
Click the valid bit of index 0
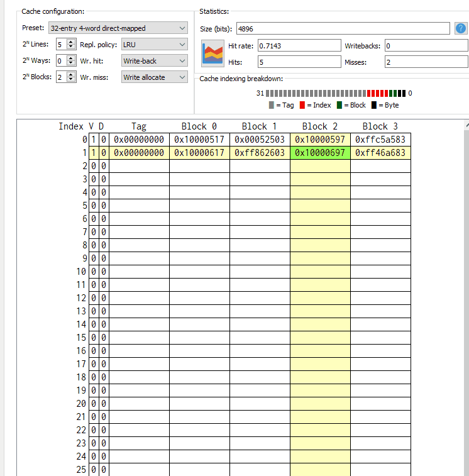(94, 140)
